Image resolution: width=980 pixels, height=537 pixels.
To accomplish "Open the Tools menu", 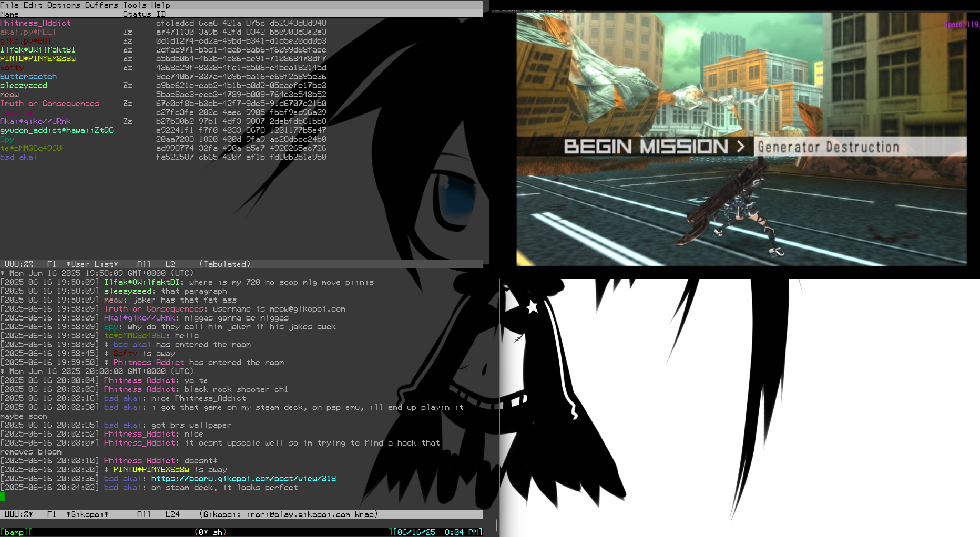I will 135,5.
